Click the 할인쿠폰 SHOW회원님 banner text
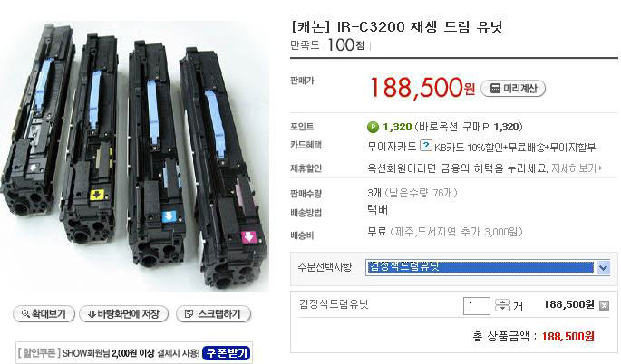The height and width of the screenshot is (364, 621). tap(109, 353)
